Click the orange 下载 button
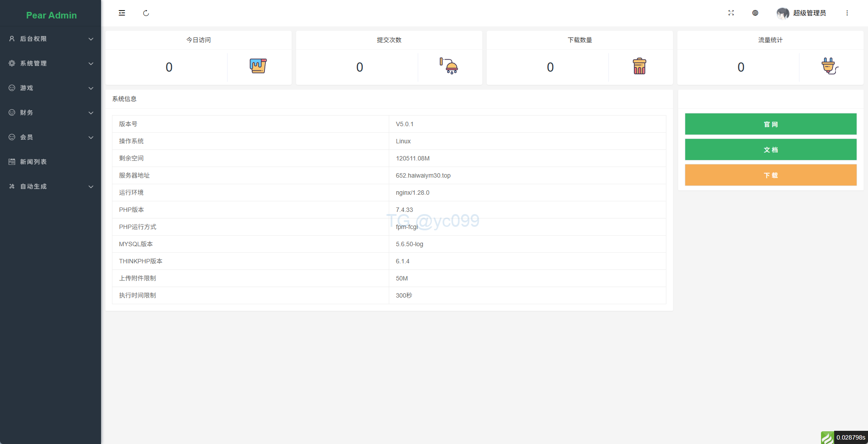Image resolution: width=868 pixels, height=444 pixels. 770,175
